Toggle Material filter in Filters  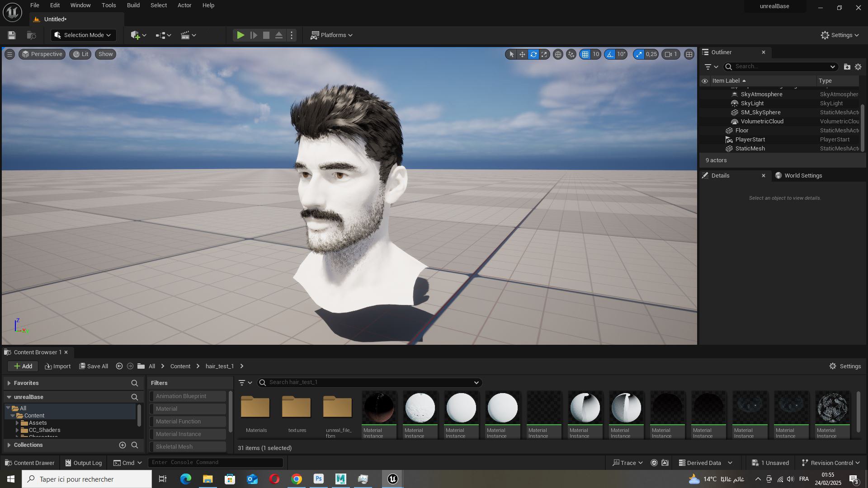(x=188, y=409)
